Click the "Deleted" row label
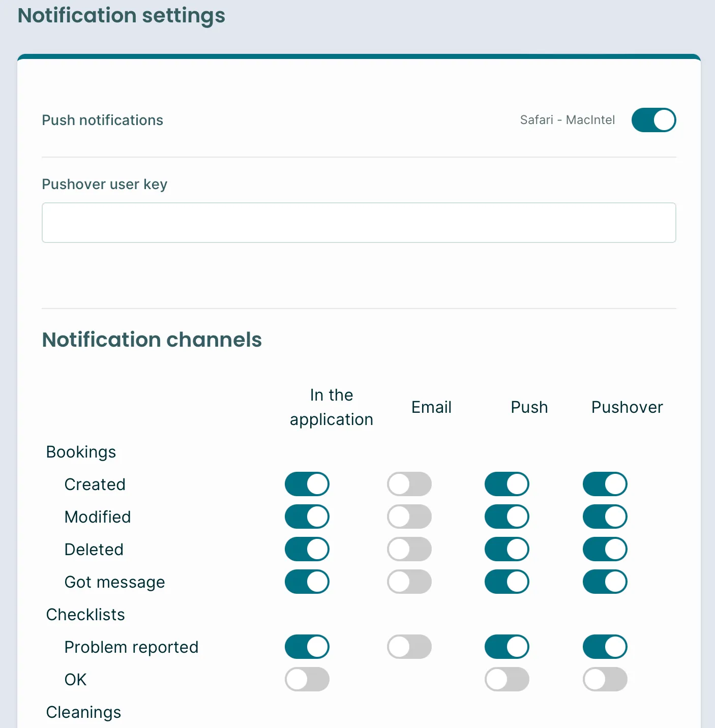Viewport: 715px width, 728px height. (x=94, y=550)
